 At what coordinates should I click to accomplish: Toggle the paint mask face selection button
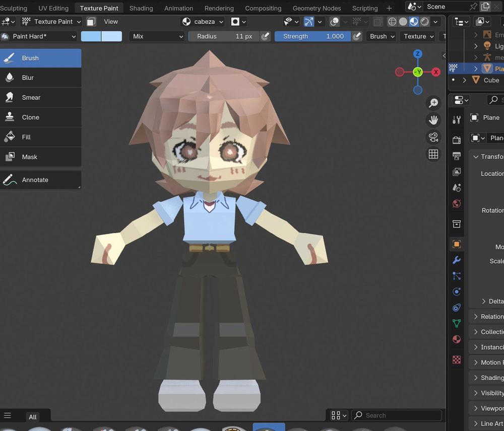[91, 22]
